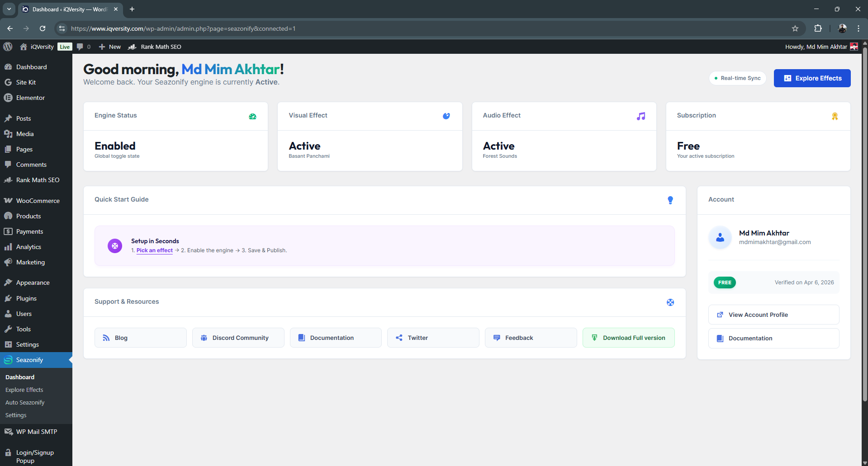Go to Posts menu

coord(36,118)
